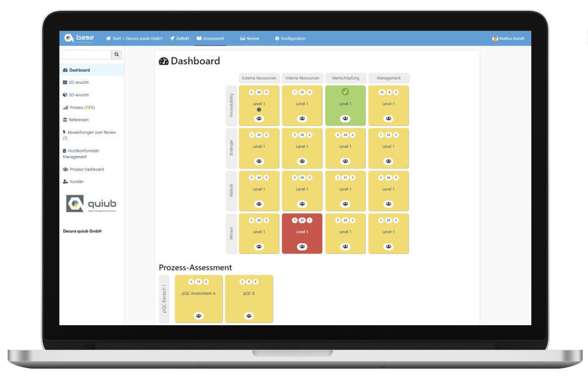This screenshot has width=588, height=378.
Task: Open the Markus Rundt user menu
Action: point(508,38)
